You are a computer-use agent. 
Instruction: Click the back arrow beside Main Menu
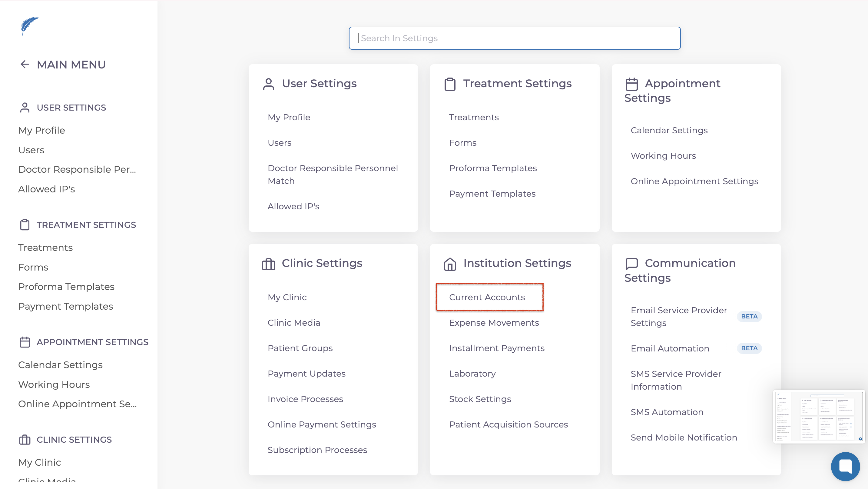pyautogui.click(x=25, y=64)
